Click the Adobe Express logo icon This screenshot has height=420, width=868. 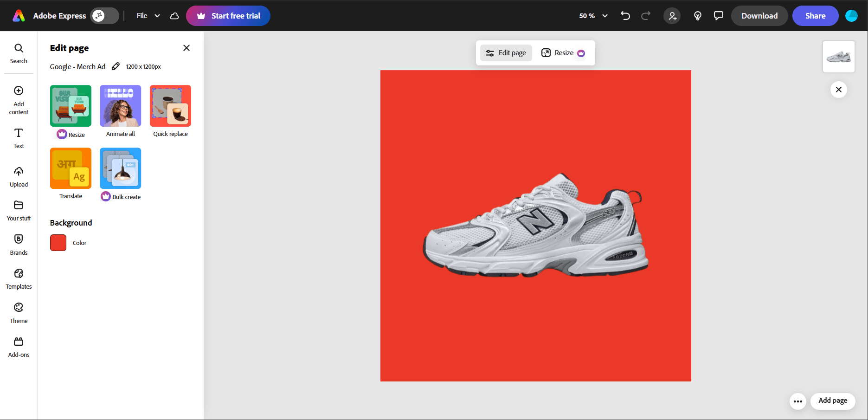coord(19,16)
